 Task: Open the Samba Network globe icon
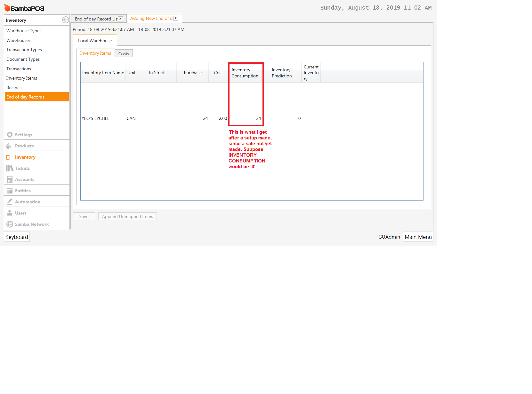tap(9, 224)
